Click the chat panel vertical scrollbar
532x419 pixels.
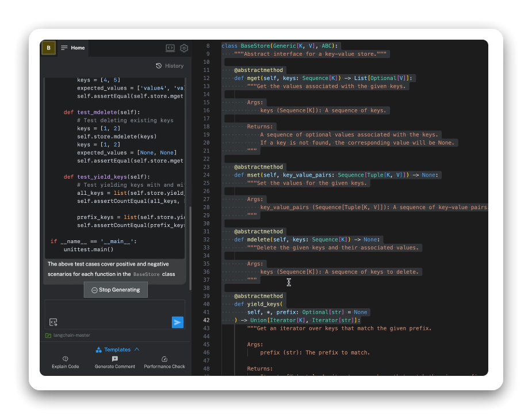(187, 172)
